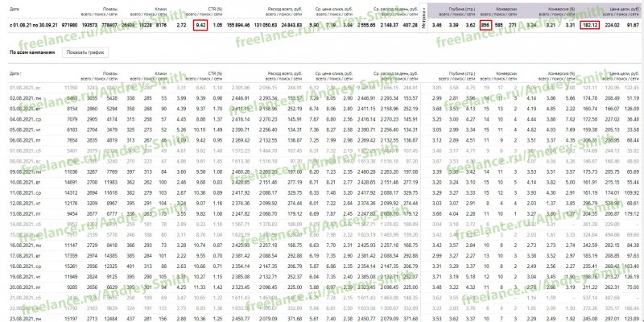The height and width of the screenshot is (322, 644).
Task: Click the 16.08.2021, пн row date
Action: (23, 247)
